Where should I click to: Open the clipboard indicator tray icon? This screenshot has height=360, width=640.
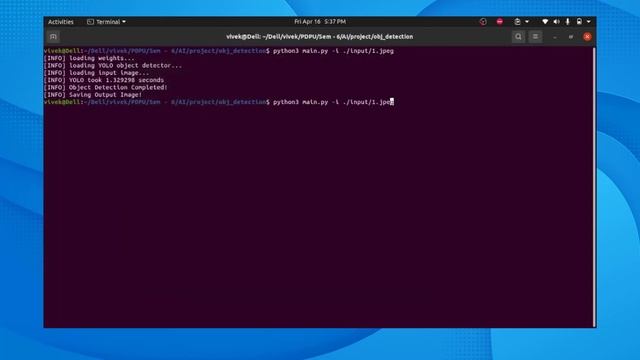point(517,22)
